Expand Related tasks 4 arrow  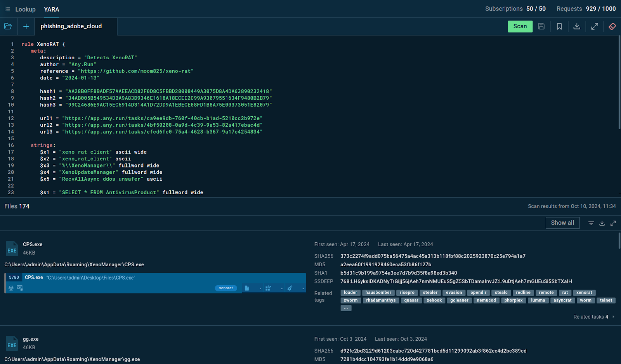coord(613,317)
